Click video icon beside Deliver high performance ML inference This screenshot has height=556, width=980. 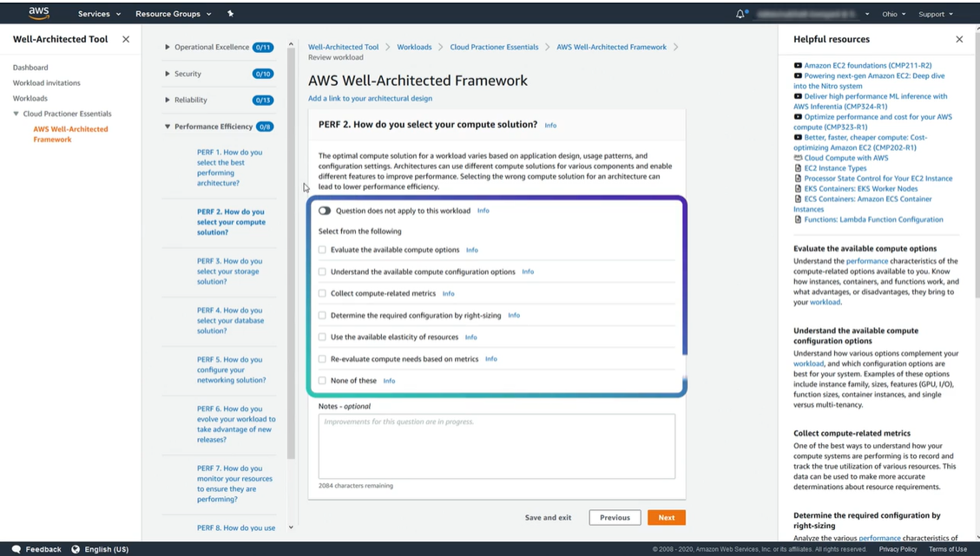[x=798, y=96]
